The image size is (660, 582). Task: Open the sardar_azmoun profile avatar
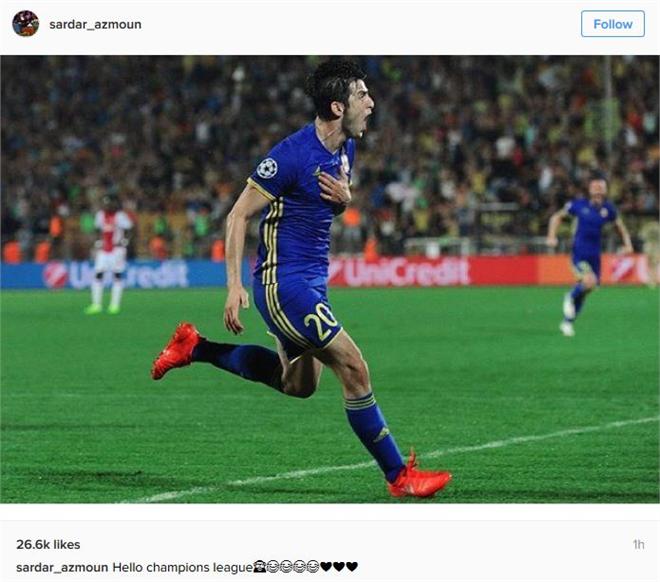26,24
